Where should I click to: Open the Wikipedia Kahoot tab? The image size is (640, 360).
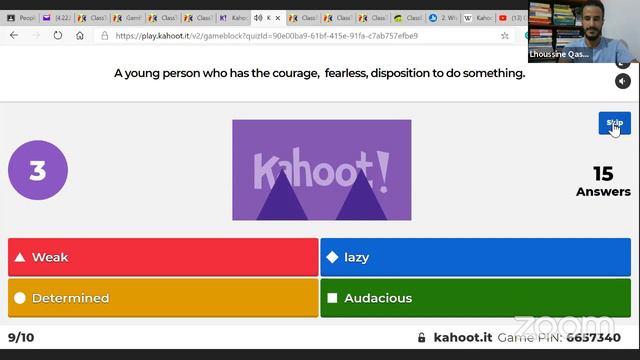[478, 18]
